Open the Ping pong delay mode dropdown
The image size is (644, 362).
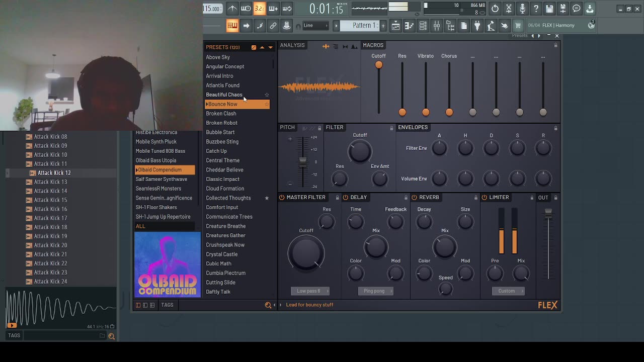point(376,291)
